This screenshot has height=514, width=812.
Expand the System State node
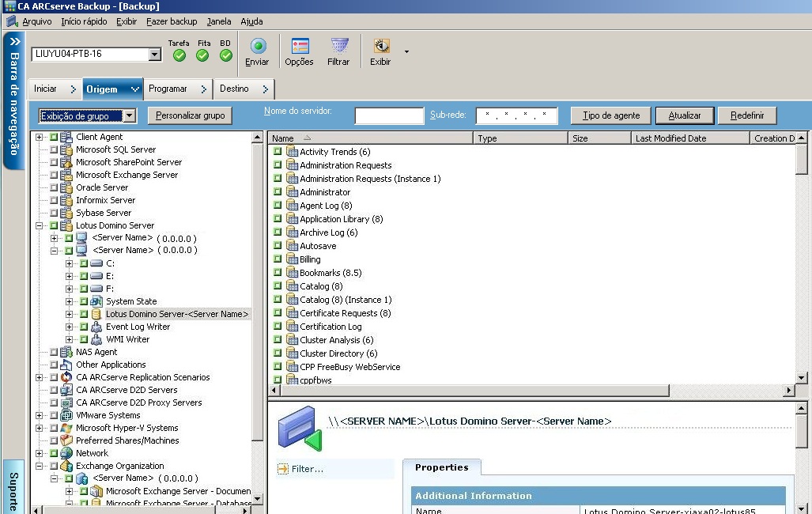(69, 301)
